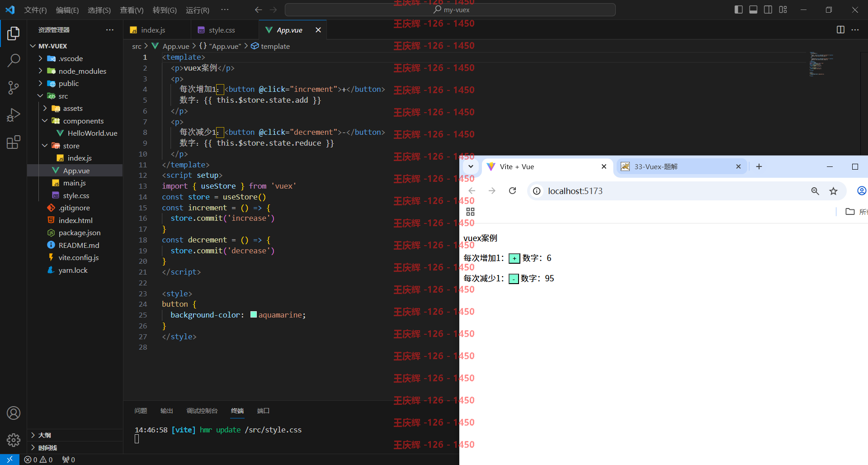Open package.json in the explorer
This screenshot has width=868, height=465.
pos(80,232)
